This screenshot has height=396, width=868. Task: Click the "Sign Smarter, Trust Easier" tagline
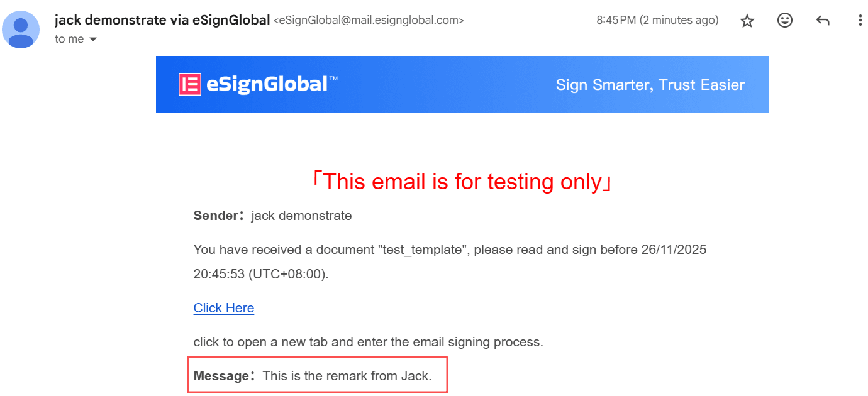pyautogui.click(x=650, y=85)
